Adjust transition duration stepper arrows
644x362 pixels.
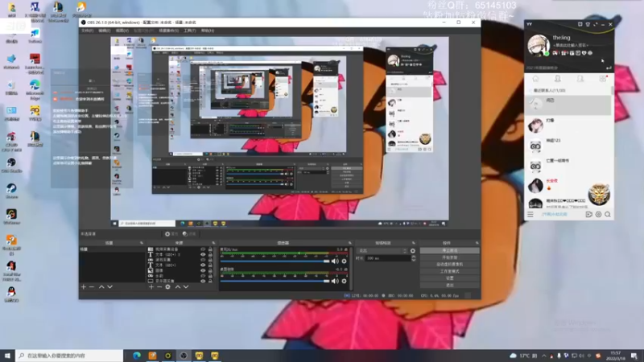(x=413, y=258)
